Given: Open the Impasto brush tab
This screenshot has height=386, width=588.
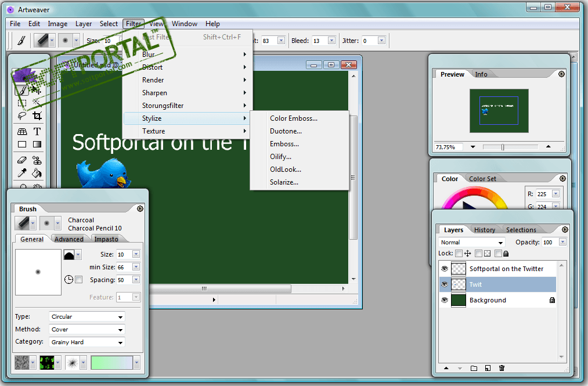Looking at the screenshot, I should 106,239.
